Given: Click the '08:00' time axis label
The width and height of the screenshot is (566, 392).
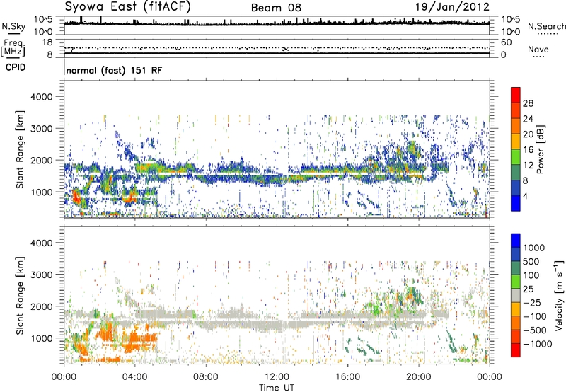Looking at the screenshot, I should coord(206,377).
